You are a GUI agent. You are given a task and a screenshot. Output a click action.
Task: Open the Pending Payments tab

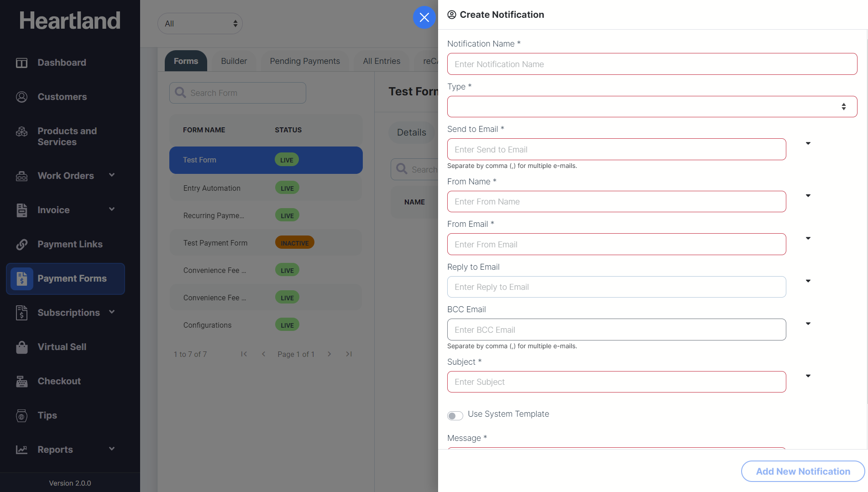click(x=304, y=61)
